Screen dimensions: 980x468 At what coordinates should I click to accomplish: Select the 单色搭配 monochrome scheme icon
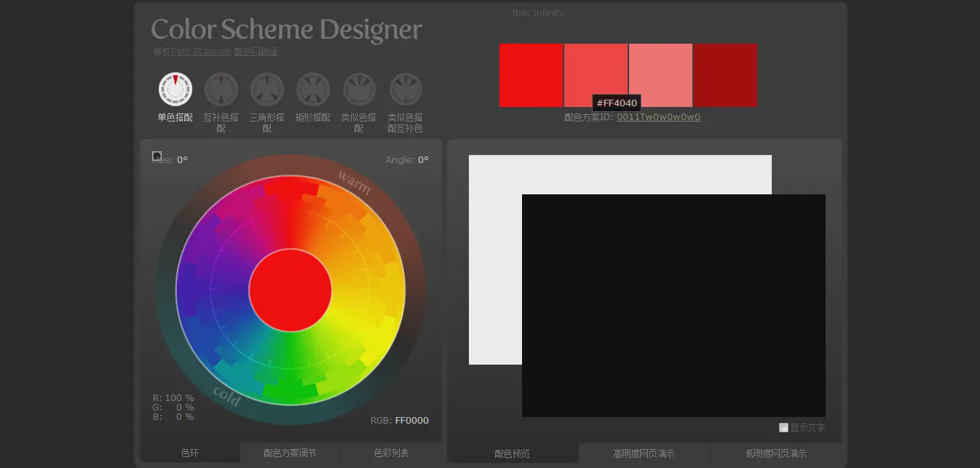point(175,90)
